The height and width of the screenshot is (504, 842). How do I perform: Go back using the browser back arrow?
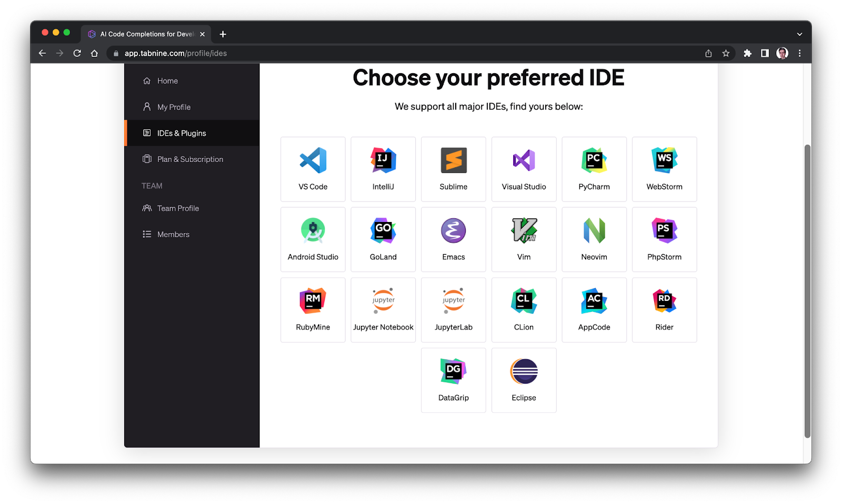42,53
